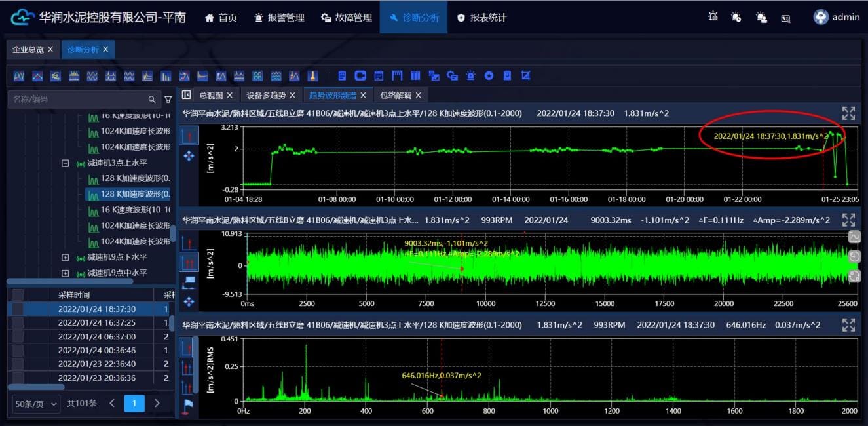Viewport: 868px width, 426px height.
Task: Click the flag icon in spectrum chart
Action: point(189,406)
